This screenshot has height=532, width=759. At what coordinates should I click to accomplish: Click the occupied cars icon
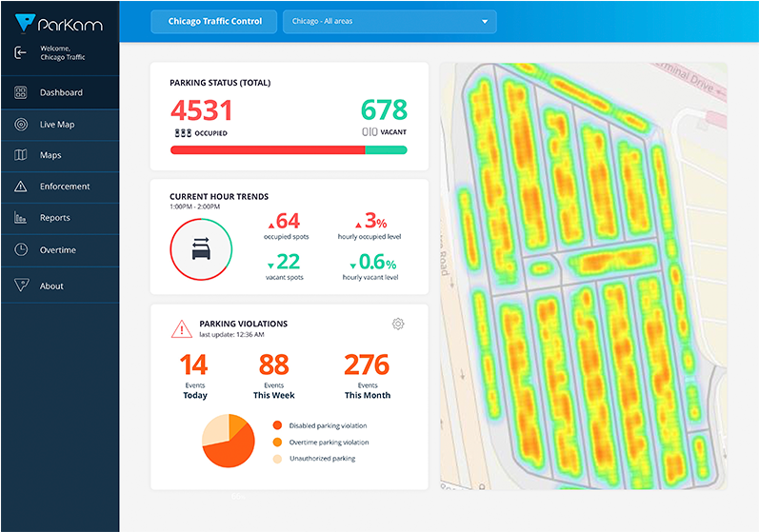point(183,133)
